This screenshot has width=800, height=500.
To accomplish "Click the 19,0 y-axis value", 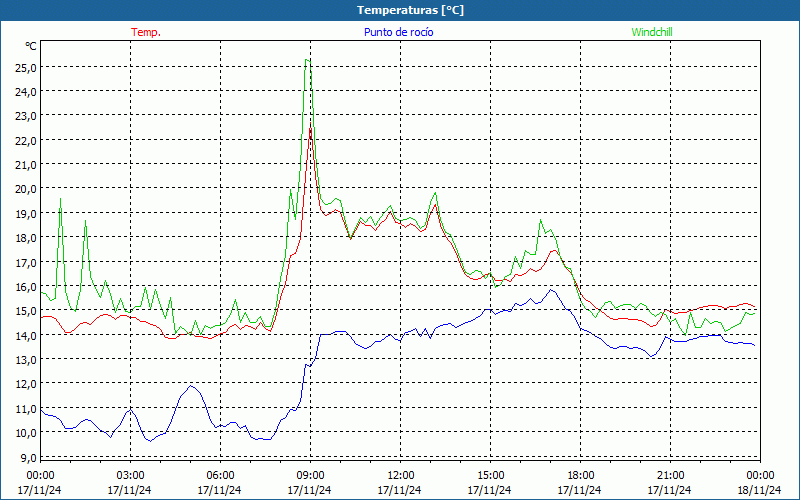I will pos(24,213).
